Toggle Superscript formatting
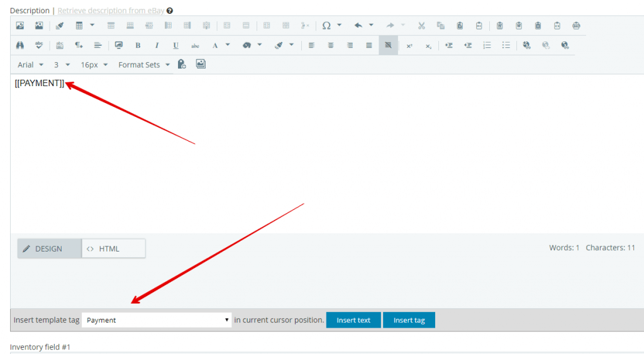Screen dimensions: 644x354 pos(409,45)
